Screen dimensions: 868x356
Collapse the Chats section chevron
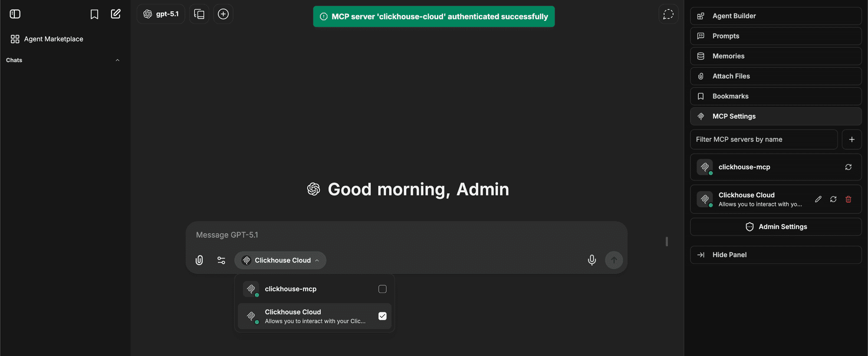118,60
